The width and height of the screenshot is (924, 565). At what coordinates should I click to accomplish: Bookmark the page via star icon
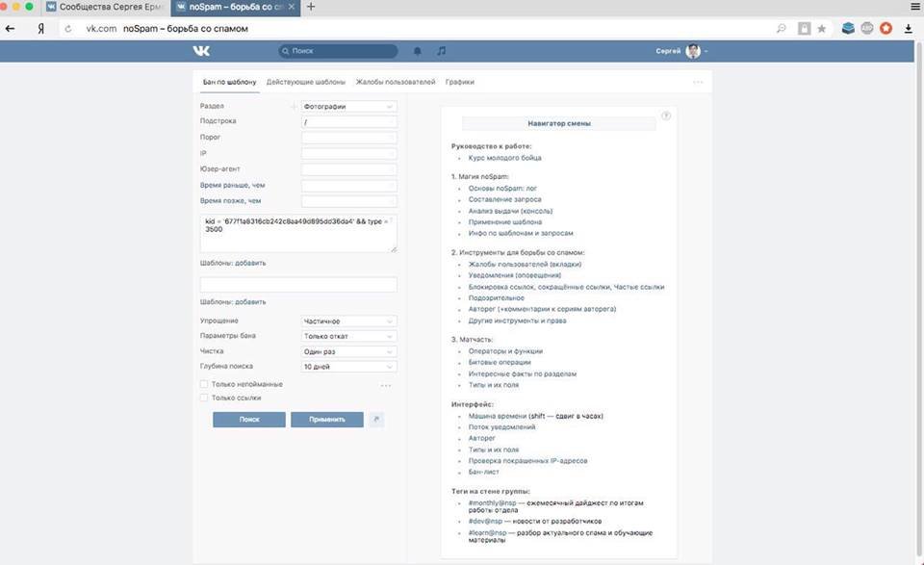point(821,28)
